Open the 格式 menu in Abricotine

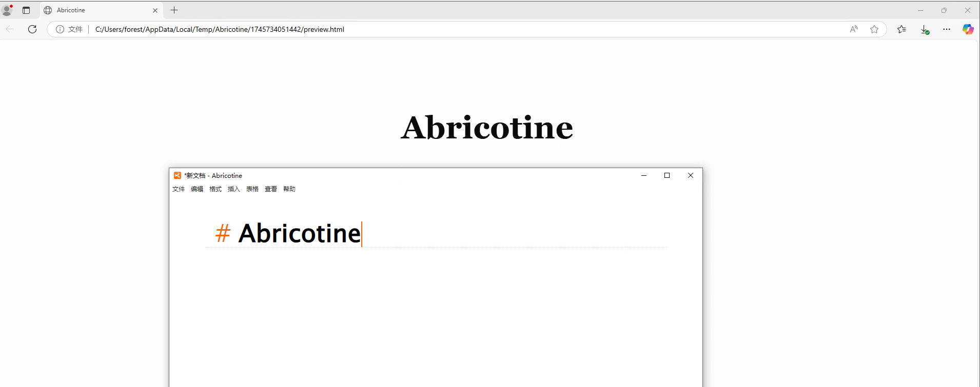[215, 189]
